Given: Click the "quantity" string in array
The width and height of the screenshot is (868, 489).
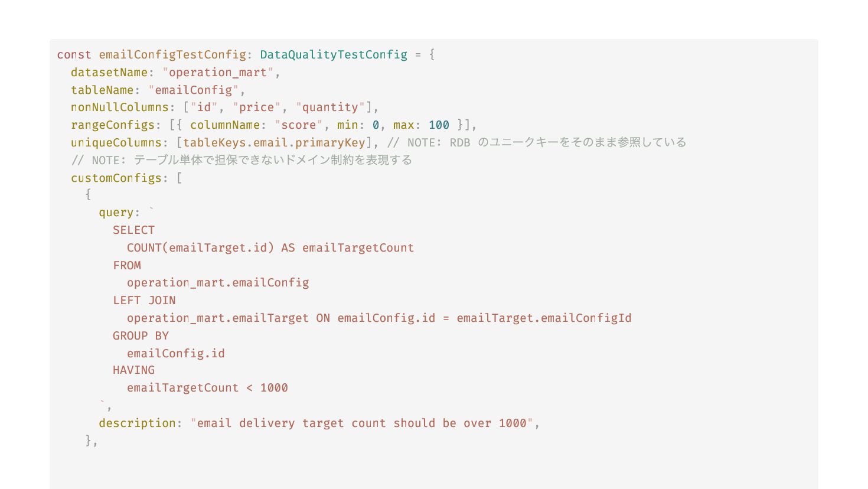Looking at the screenshot, I should tap(330, 107).
